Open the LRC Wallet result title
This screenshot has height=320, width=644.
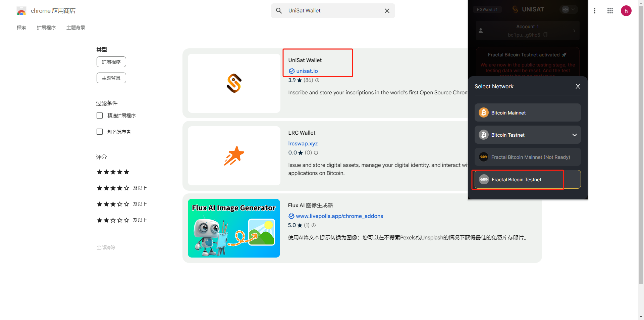click(302, 133)
